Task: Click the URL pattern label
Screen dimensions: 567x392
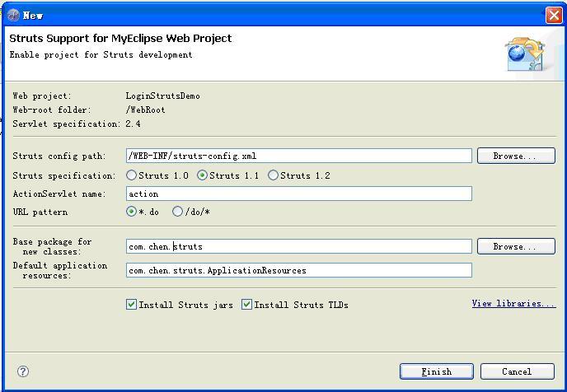Action: 40,212
